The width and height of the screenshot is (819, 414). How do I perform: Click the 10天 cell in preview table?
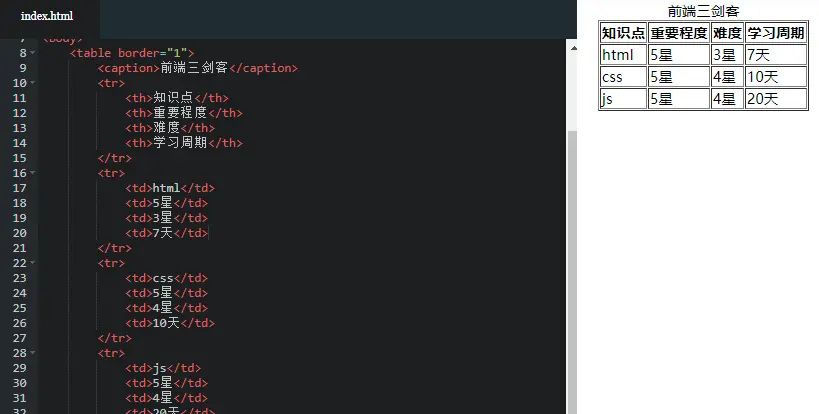[x=776, y=77]
